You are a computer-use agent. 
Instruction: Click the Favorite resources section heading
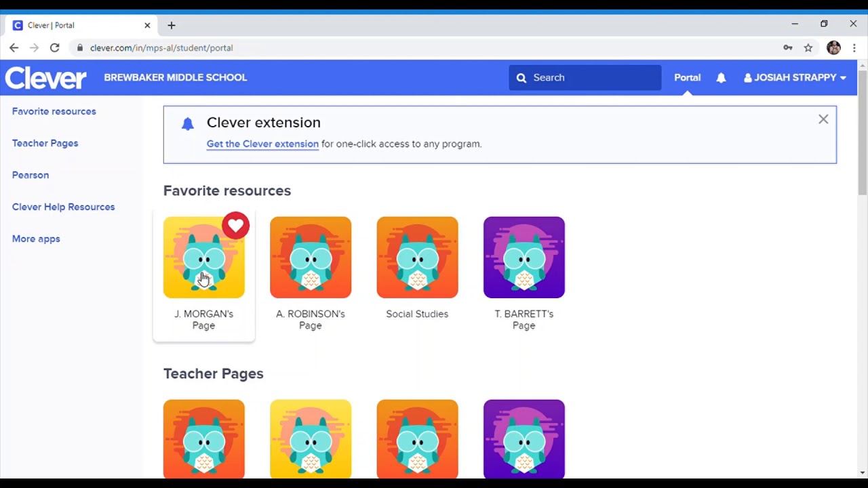227,190
